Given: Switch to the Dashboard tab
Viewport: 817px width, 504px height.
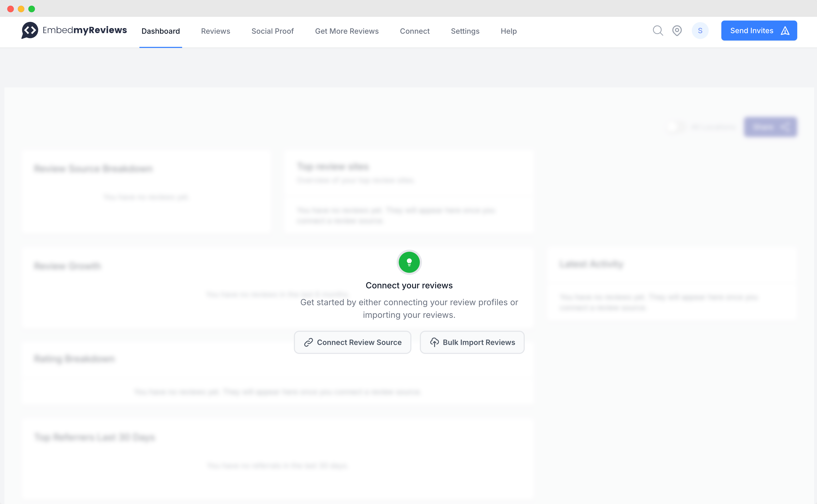Looking at the screenshot, I should coord(161,31).
